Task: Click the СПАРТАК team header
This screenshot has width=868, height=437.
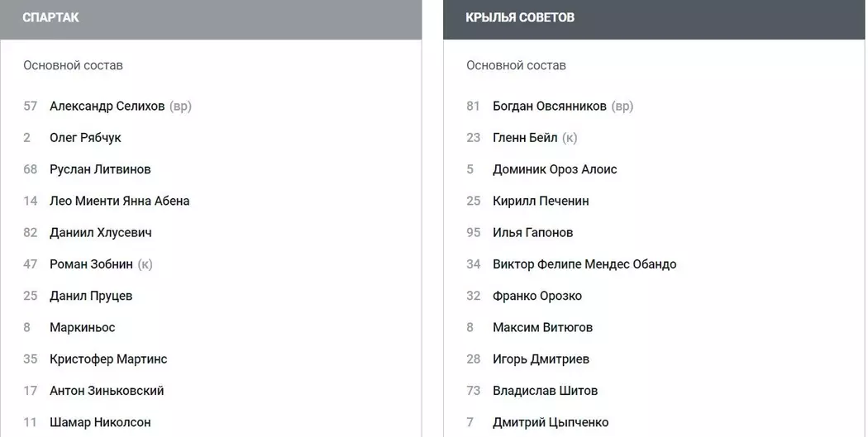Action: coord(51,17)
